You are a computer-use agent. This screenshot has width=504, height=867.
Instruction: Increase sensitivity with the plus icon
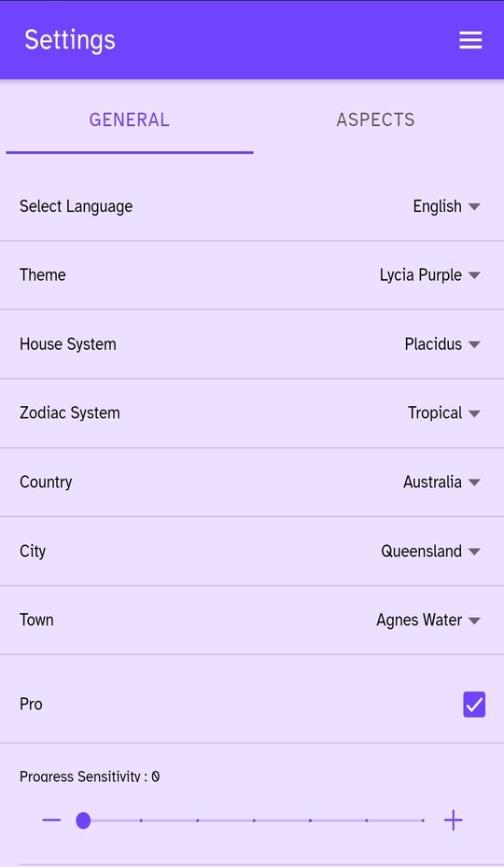(x=453, y=820)
